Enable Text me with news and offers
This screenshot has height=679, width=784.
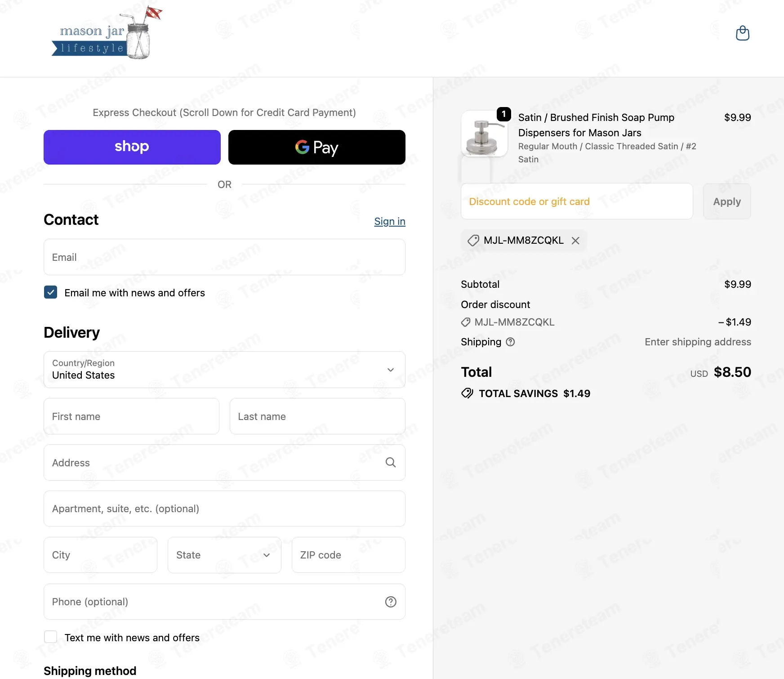tap(50, 637)
